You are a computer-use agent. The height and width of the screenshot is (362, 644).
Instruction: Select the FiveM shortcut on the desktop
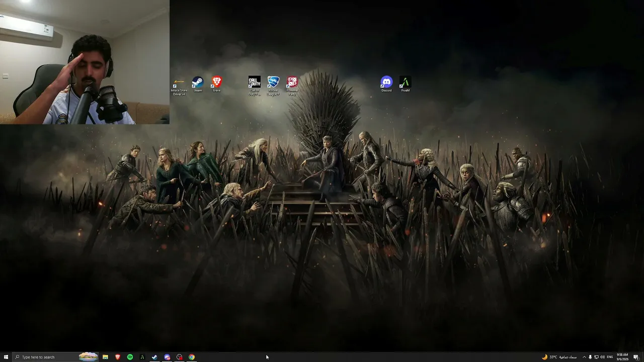click(x=405, y=84)
